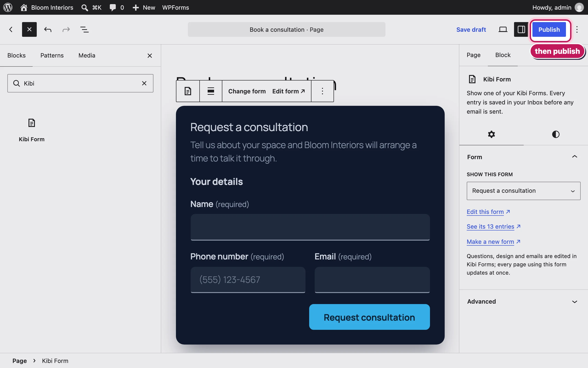Undo the last change

(48, 29)
